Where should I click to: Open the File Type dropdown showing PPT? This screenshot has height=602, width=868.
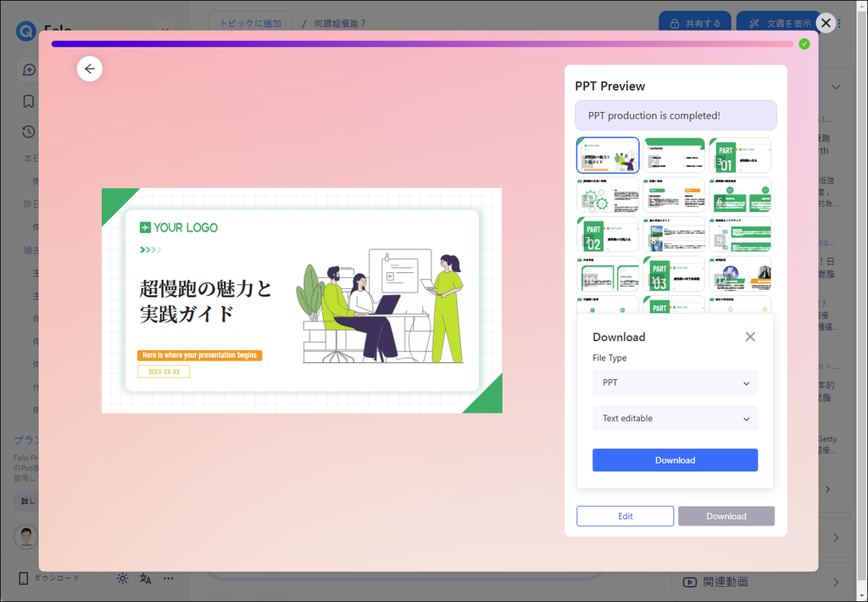pyautogui.click(x=675, y=382)
